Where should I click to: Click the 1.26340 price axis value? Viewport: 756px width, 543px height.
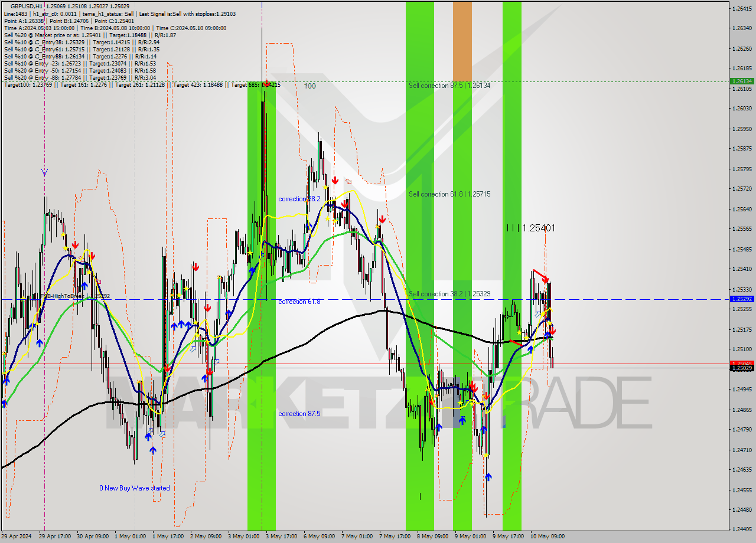[742, 28]
